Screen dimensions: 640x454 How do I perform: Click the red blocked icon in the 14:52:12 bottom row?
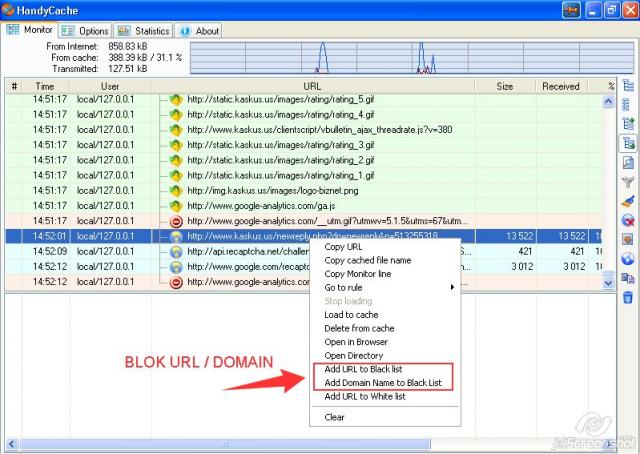pyautogui.click(x=176, y=282)
